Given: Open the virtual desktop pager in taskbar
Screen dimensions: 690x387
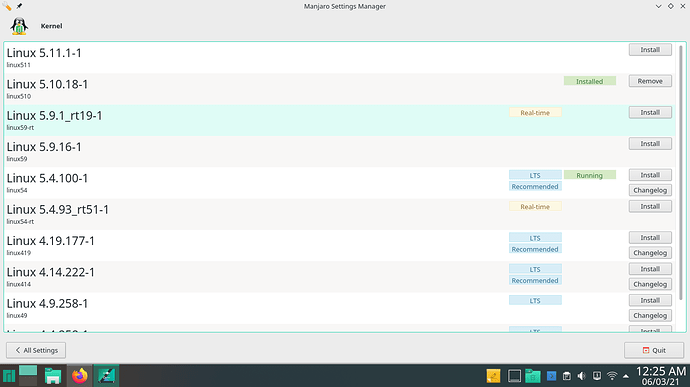Looking at the screenshot, I should (x=28, y=376).
